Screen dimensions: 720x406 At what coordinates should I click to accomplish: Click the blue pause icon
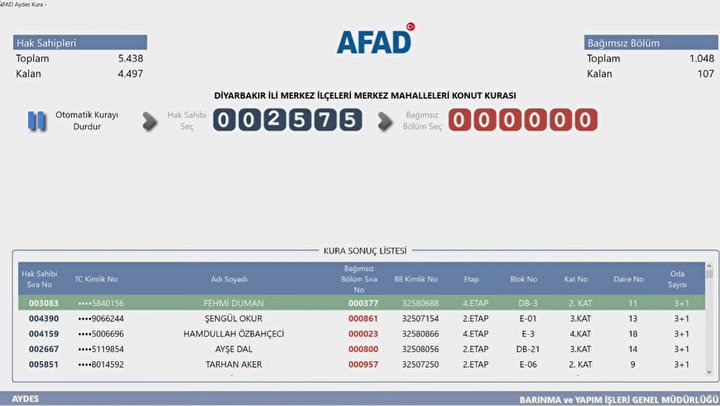[x=37, y=121]
